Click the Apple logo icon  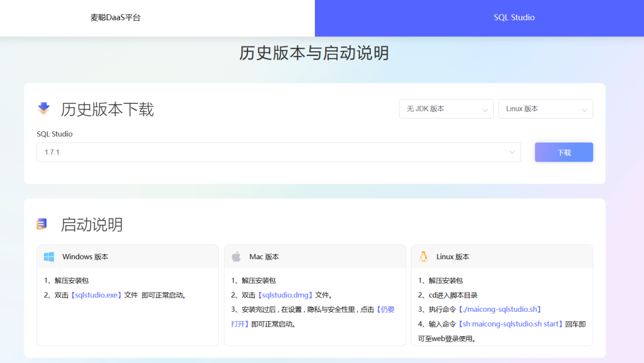click(x=236, y=257)
